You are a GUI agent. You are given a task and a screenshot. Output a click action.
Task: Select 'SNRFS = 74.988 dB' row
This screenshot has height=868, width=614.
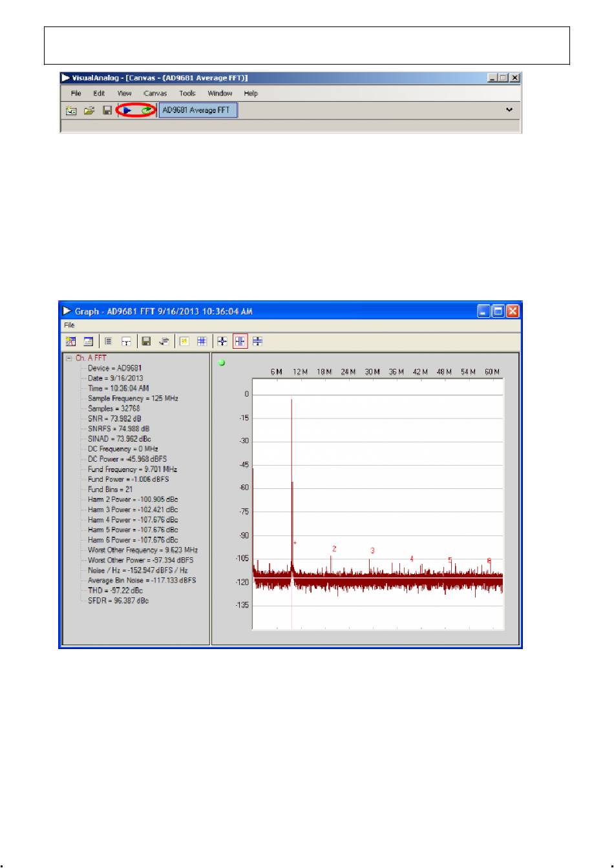[x=119, y=429]
